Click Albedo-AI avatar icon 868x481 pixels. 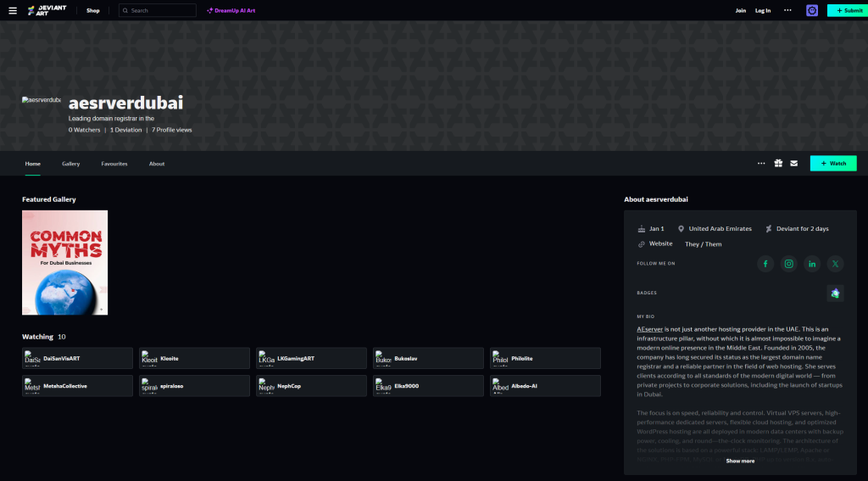(500, 386)
